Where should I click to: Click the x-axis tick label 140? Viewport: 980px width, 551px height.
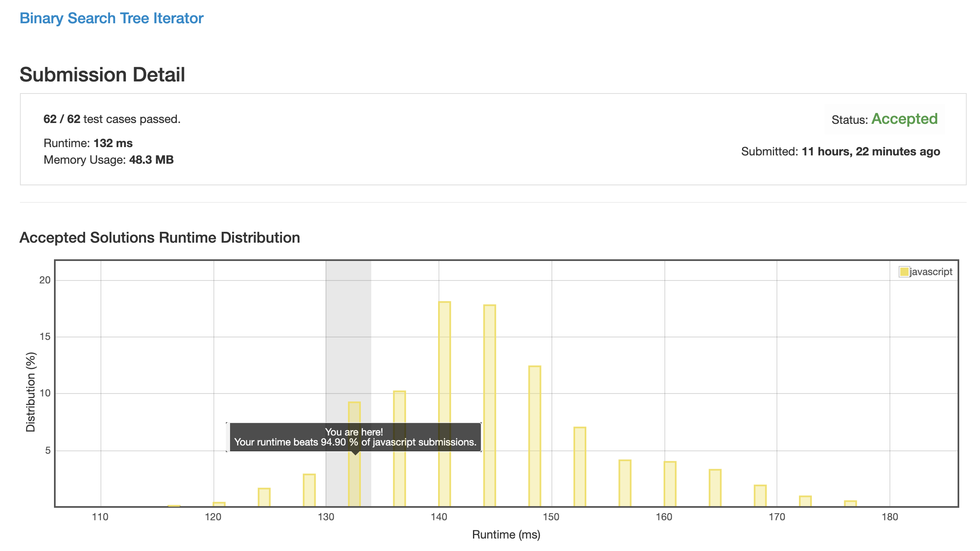(439, 517)
